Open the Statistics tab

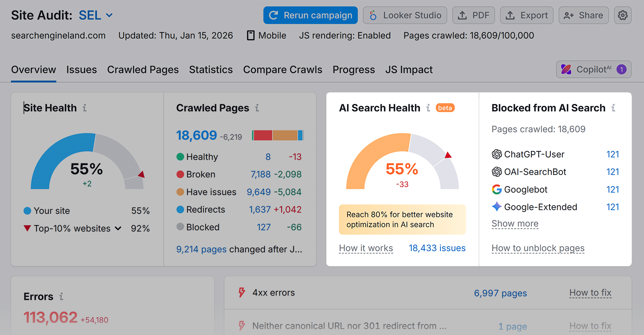(211, 69)
